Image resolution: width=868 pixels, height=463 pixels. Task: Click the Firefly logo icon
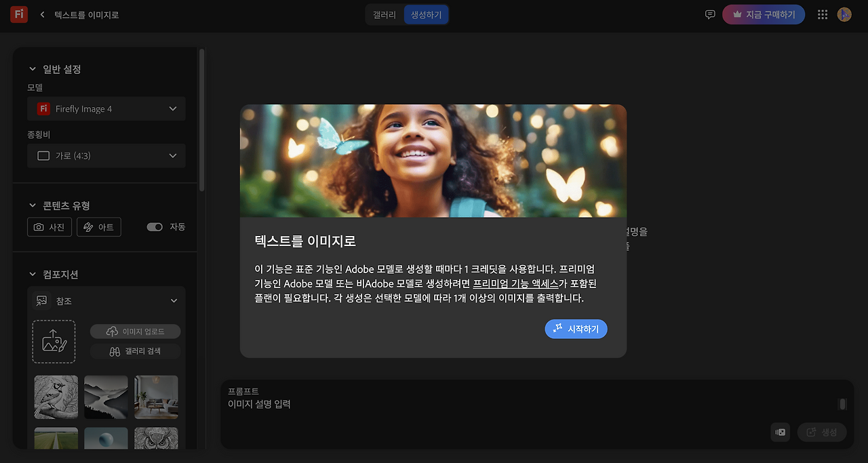click(x=18, y=14)
